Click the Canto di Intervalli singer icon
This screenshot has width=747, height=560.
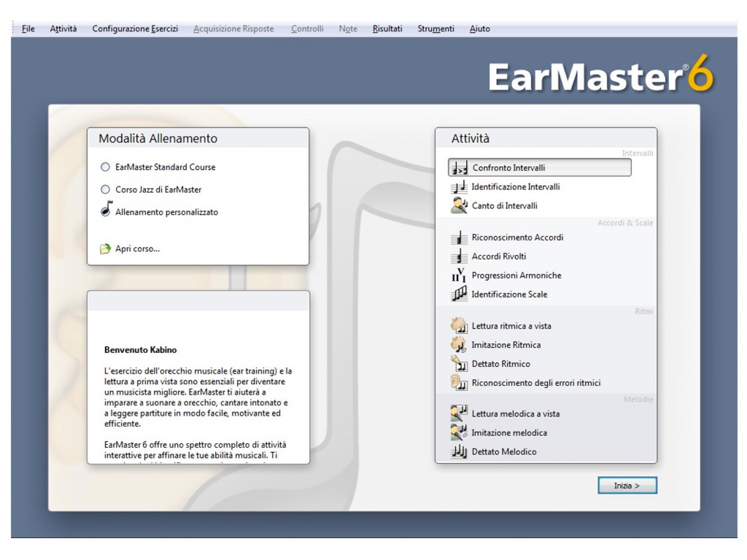(x=459, y=206)
